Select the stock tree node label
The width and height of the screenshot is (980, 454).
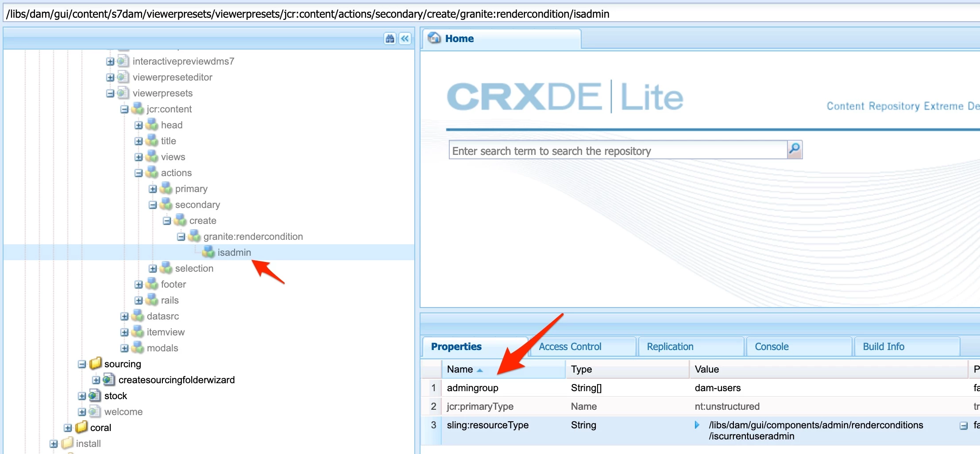pos(116,396)
